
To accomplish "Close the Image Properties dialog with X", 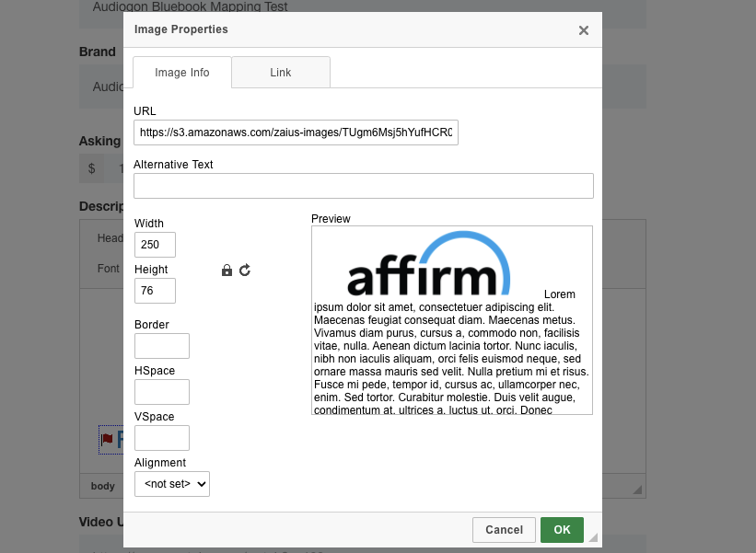I will pyautogui.click(x=584, y=30).
